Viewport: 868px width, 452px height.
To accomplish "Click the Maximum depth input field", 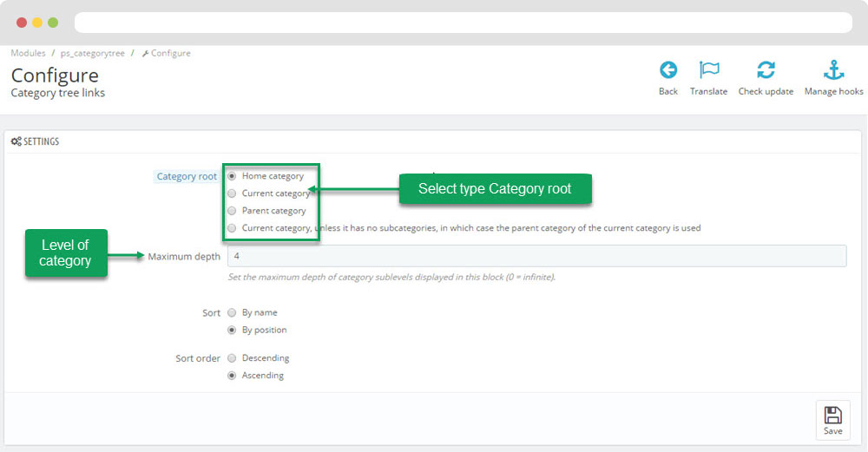I will click(537, 256).
